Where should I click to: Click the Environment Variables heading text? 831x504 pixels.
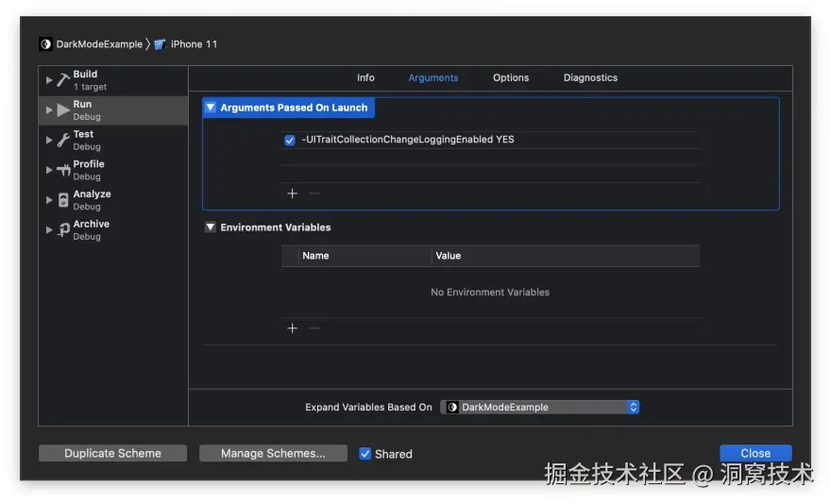(275, 227)
